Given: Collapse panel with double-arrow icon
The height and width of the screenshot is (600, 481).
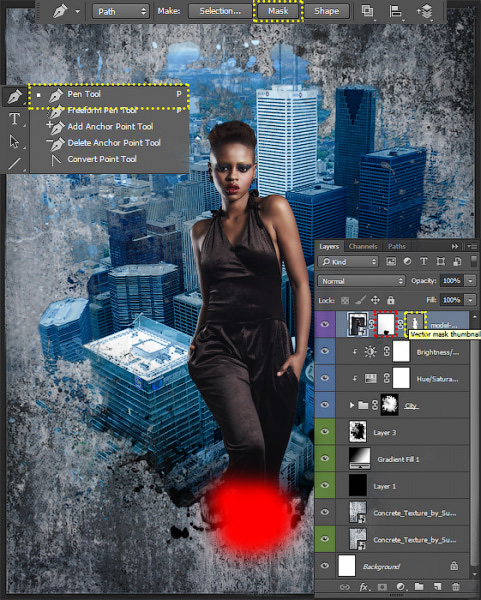Looking at the screenshot, I should (455, 246).
